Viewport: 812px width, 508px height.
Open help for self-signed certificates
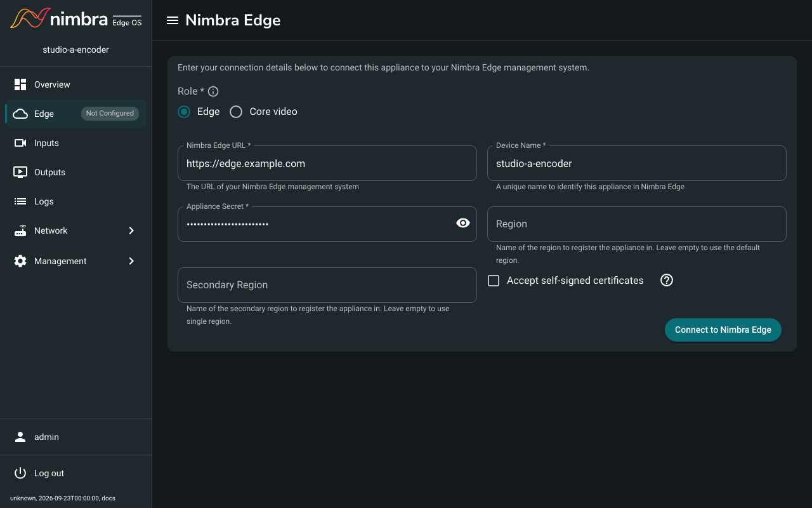667,280
